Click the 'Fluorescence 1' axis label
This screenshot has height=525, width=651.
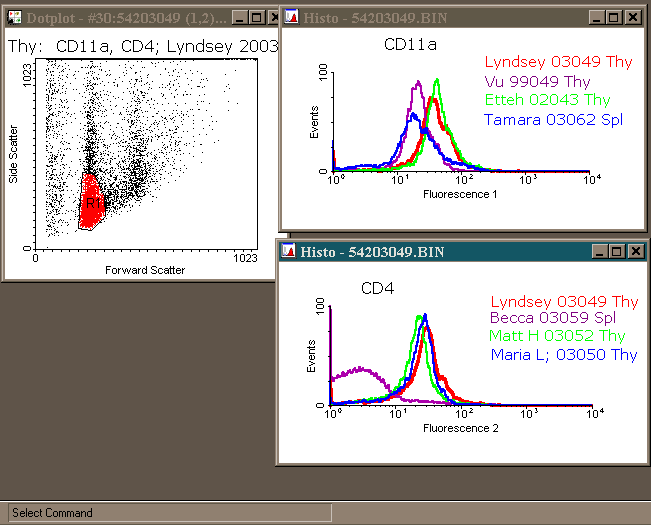[x=461, y=193]
